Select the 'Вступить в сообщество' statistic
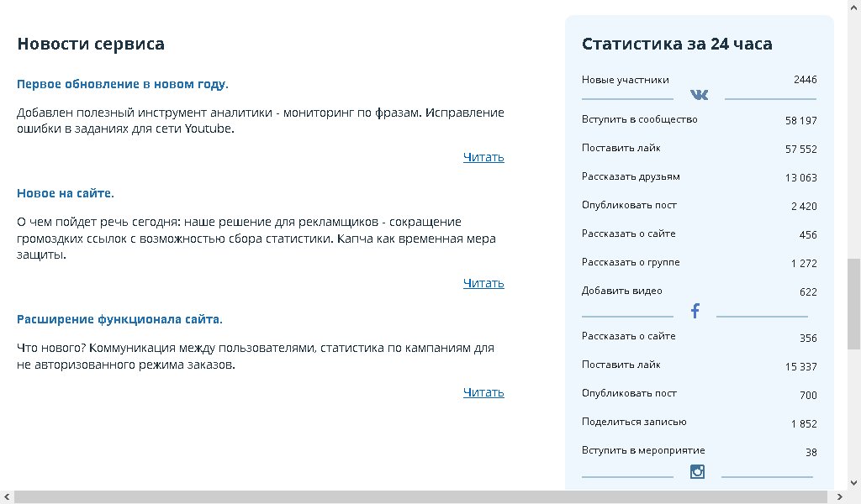The height and width of the screenshot is (504, 861). (640, 119)
